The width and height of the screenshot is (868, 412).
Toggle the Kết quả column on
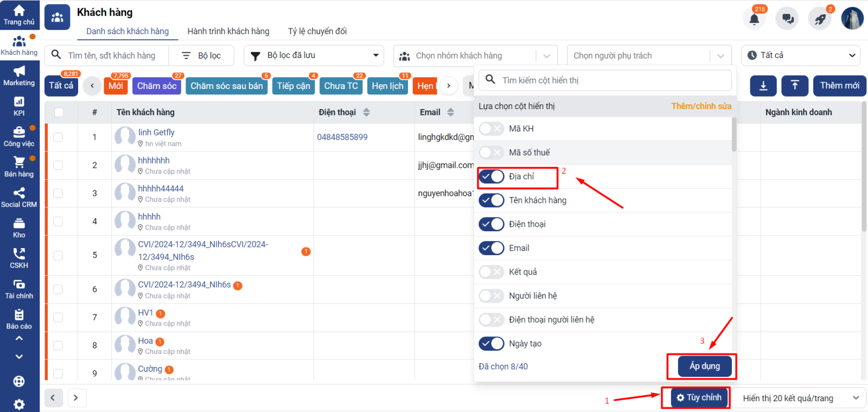tap(492, 272)
